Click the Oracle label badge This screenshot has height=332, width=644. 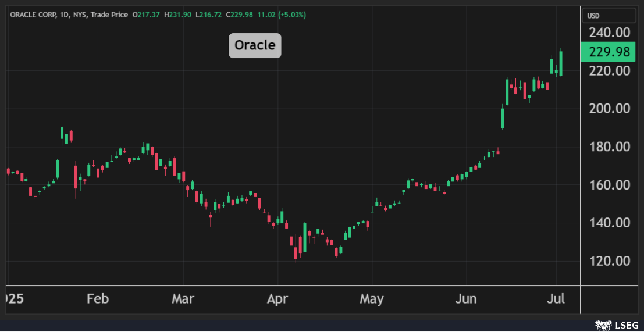255,45
